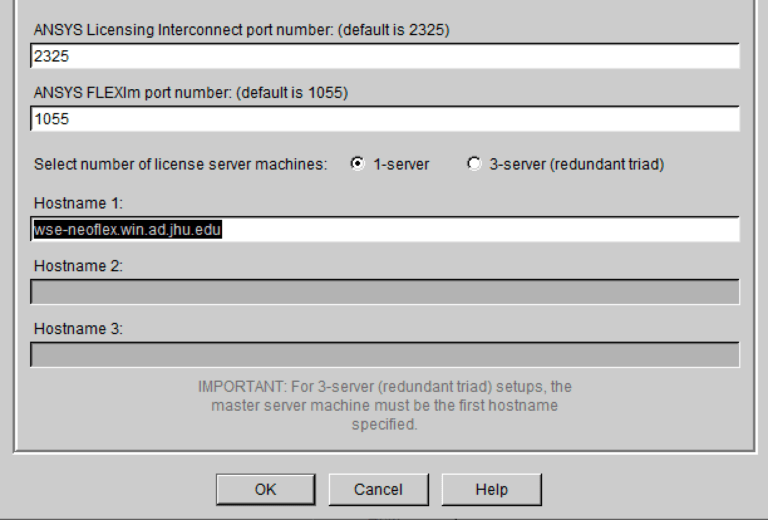Click the "Hostname 1:" label
This screenshot has width=768, height=520.
click(78, 203)
